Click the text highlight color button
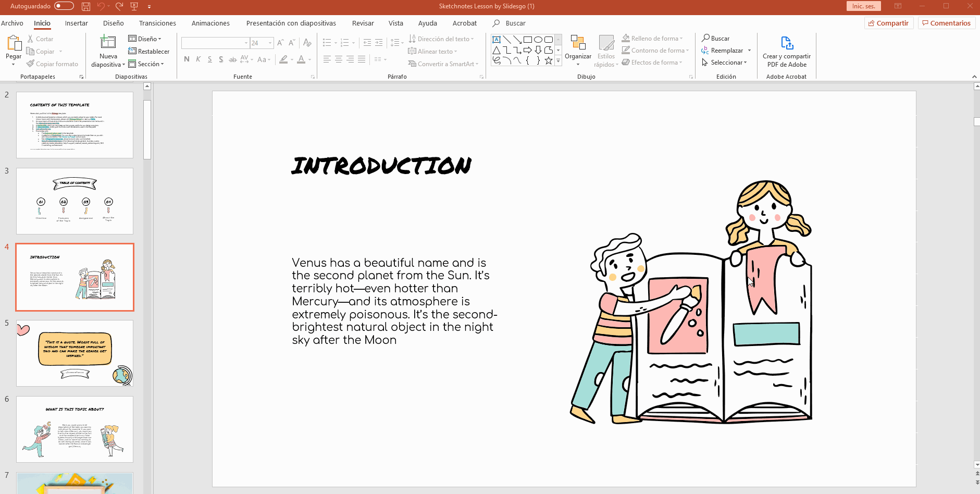Viewport: 980px width, 494px height. coord(283,59)
